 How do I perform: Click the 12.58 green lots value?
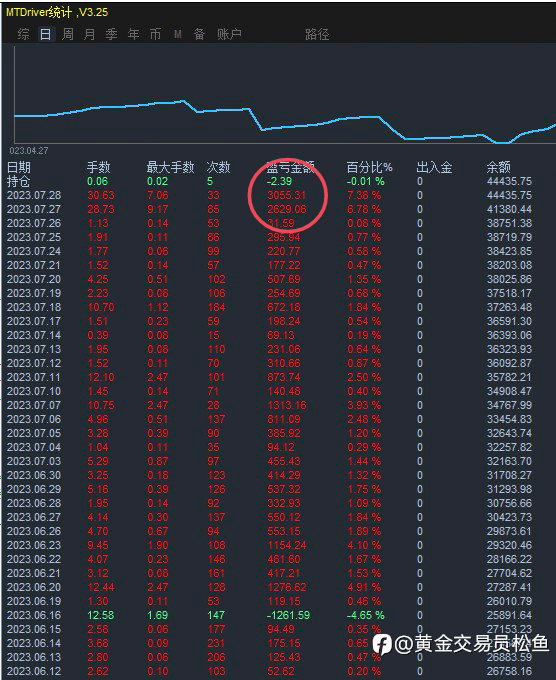[x=101, y=615]
